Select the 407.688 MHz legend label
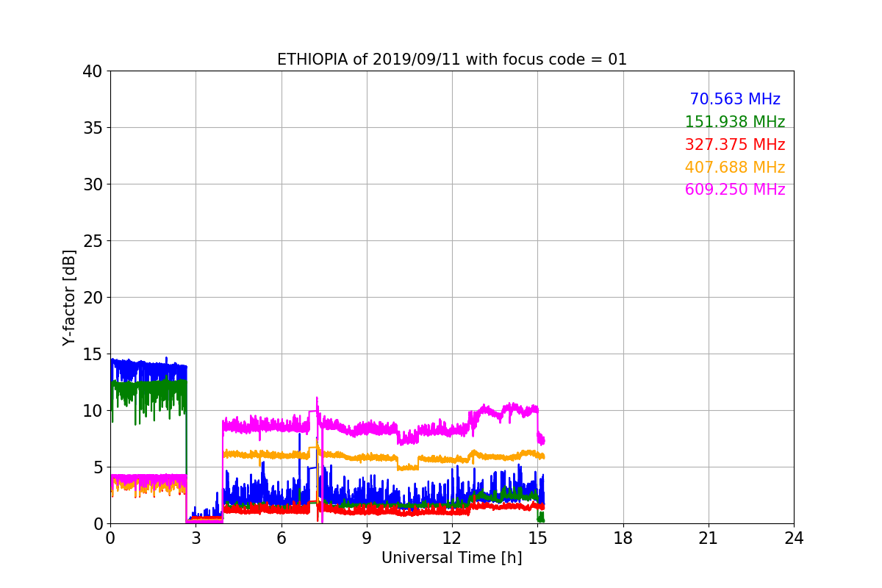Viewport: 882px width, 588px height. [x=735, y=168]
